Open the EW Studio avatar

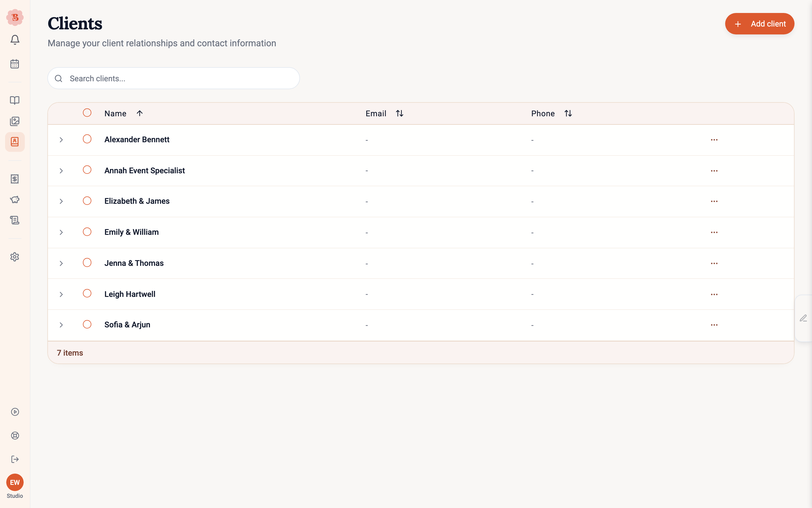(15, 483)
